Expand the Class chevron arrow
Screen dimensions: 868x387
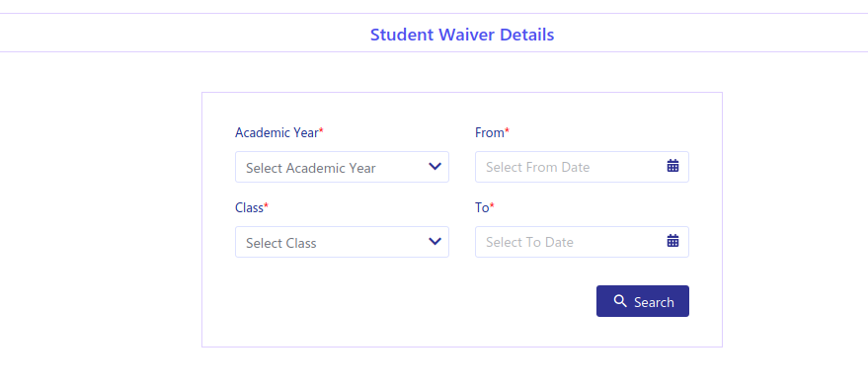[435, 242]
